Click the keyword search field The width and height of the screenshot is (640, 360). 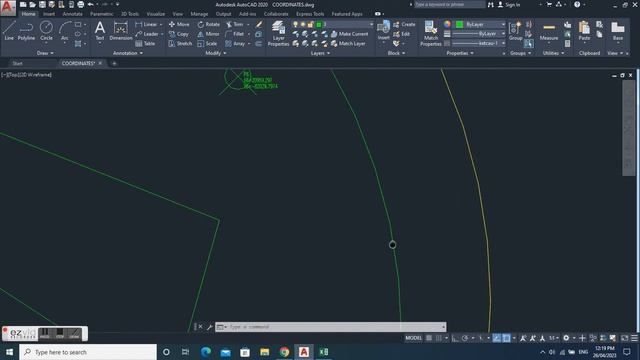450,4
